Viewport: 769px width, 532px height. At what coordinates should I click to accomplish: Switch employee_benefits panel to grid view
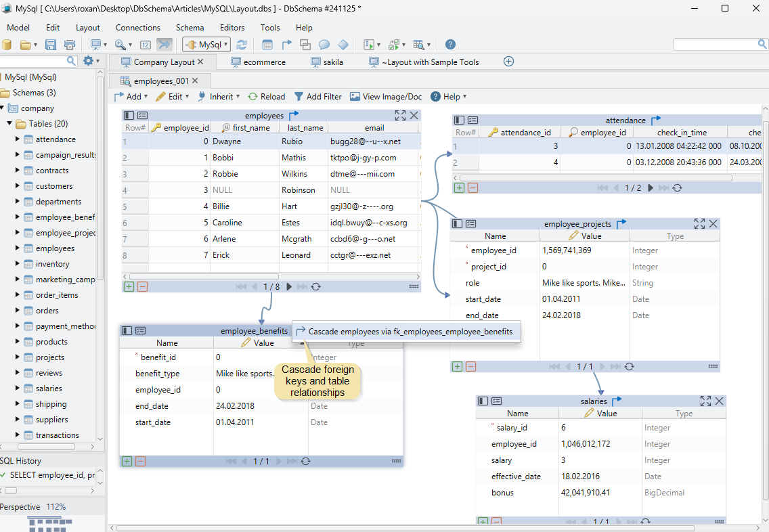point(127,330)
